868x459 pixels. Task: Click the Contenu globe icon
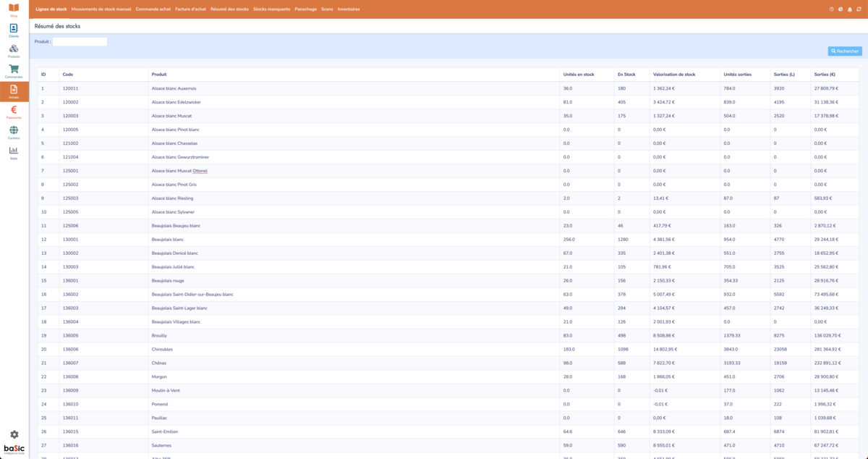pyautogui.click(x=14, y=132)
